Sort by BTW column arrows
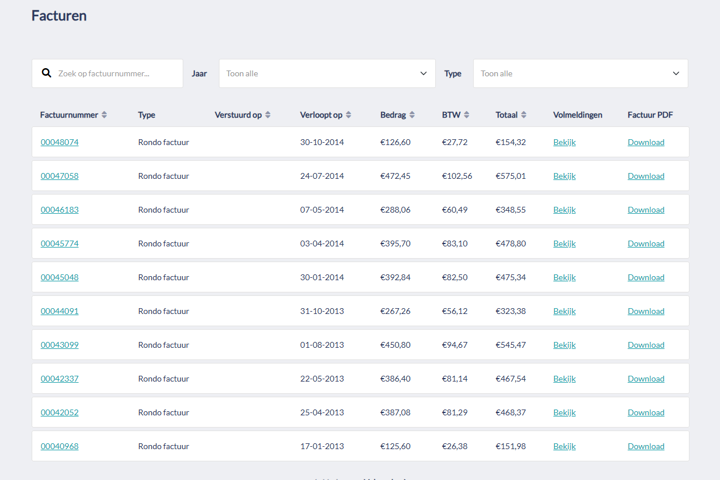 point(466,115)
